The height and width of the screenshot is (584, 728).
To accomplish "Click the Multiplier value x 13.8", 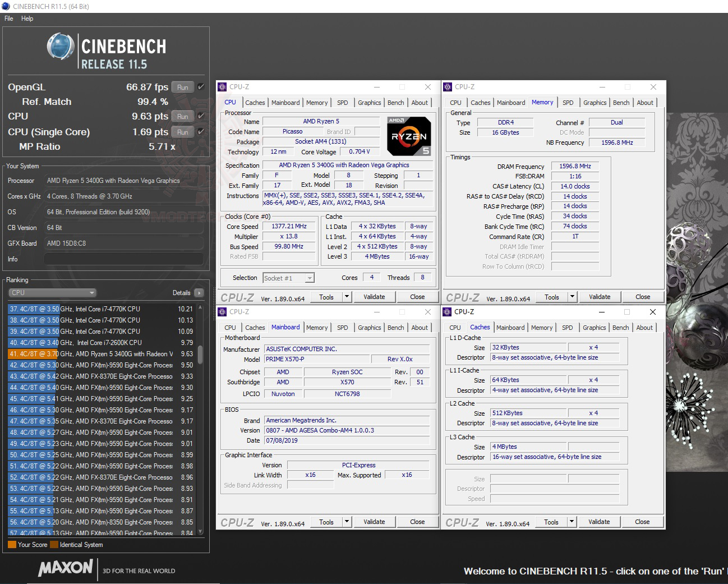I will coord(289,236).
